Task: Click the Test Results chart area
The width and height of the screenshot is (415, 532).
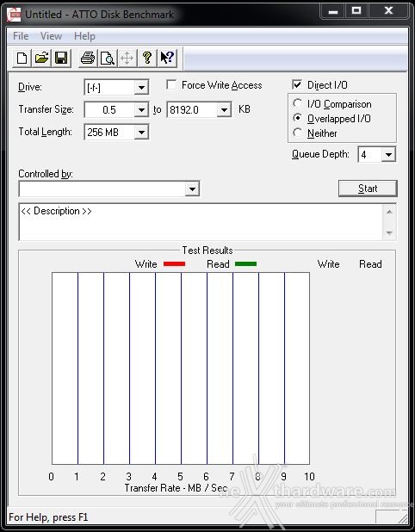Action: click(181, 368)
